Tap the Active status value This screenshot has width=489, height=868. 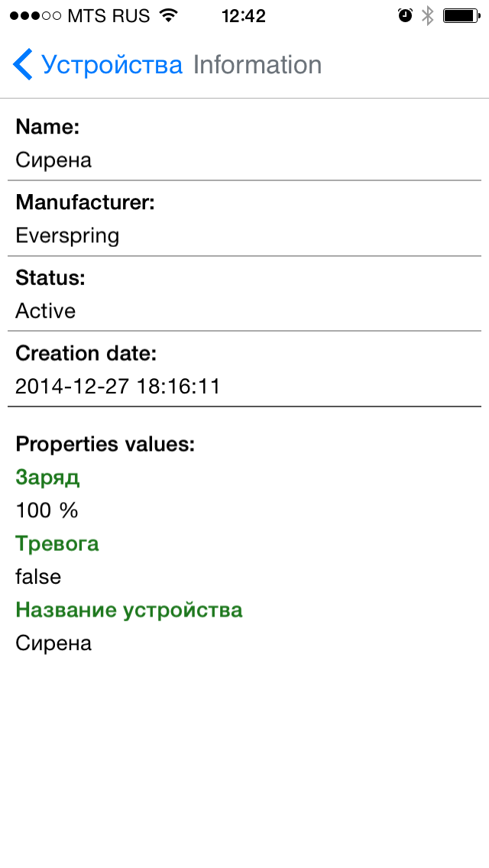46,311
